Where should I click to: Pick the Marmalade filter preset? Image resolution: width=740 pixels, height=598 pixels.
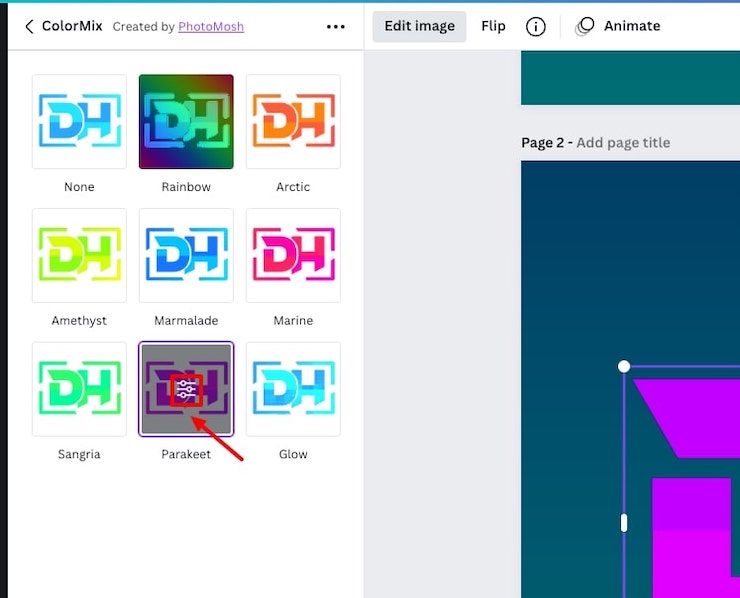[x=186, y=256]
